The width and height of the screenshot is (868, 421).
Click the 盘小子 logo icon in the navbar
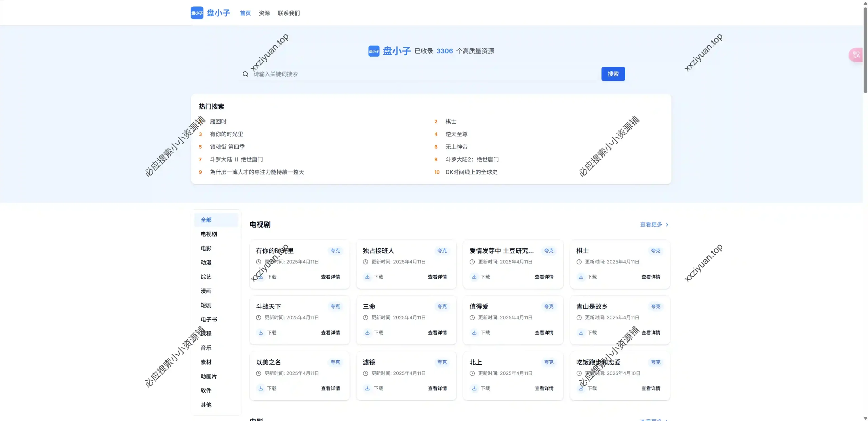(197, 13)
